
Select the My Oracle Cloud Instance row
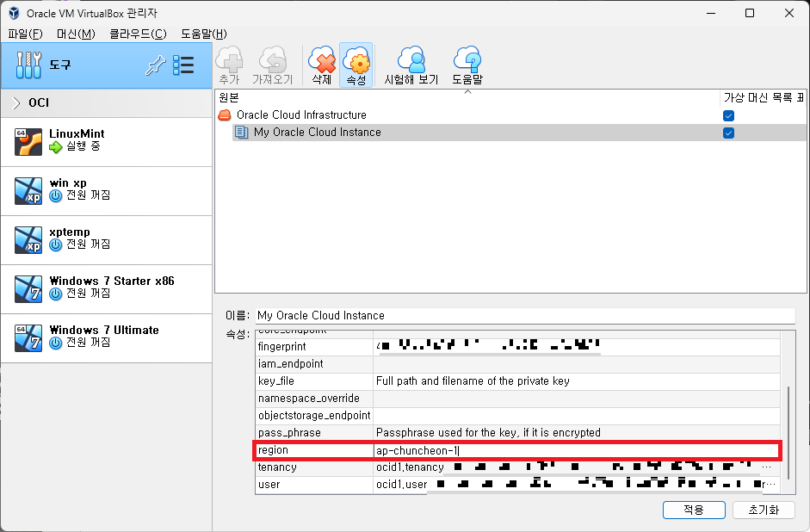519,133
